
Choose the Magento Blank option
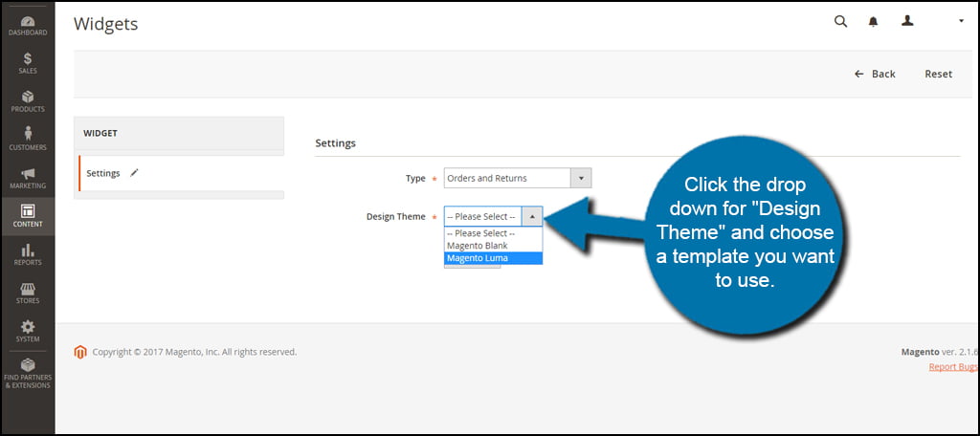[x=493, y=246]
